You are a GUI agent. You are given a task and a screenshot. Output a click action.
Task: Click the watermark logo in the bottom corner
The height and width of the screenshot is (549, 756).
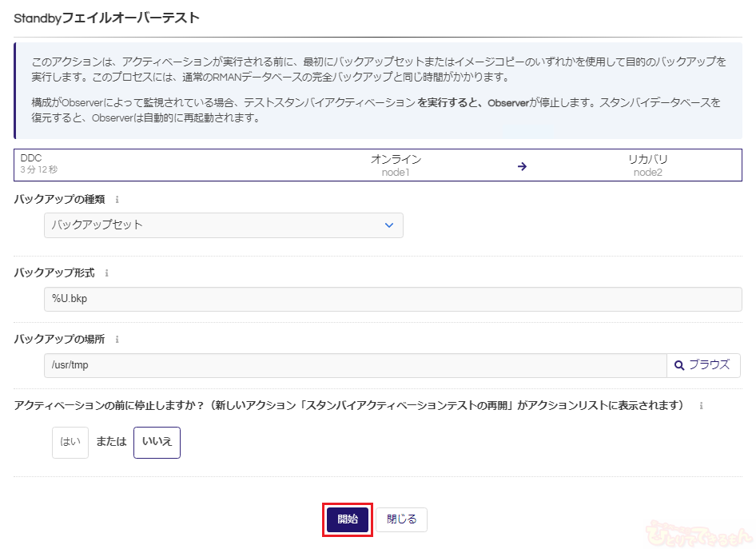pos(698,530)
